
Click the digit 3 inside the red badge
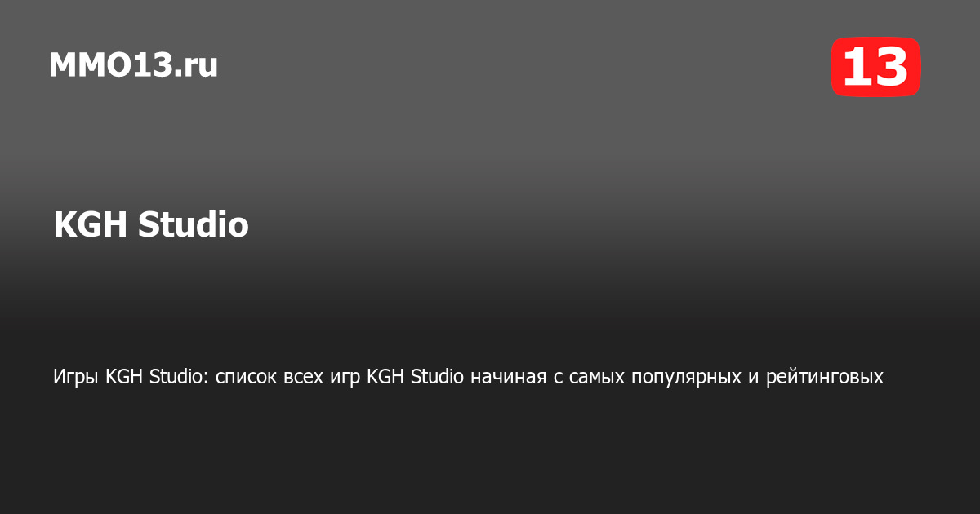892,66
